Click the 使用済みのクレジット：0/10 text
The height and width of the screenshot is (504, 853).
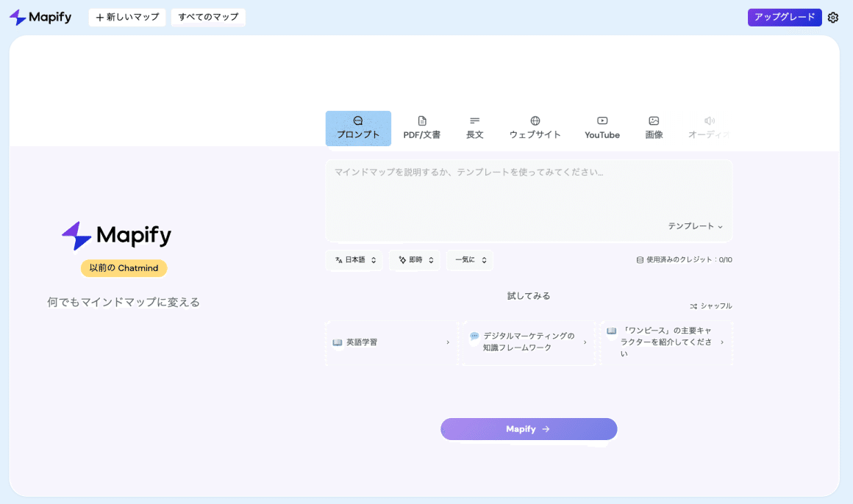(689, 260)
